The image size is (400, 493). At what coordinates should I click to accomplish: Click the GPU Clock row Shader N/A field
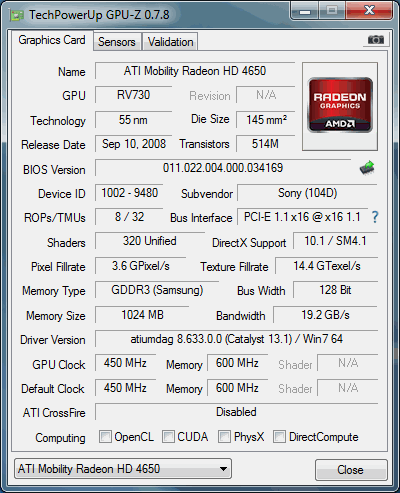click(x=348, y=363)
